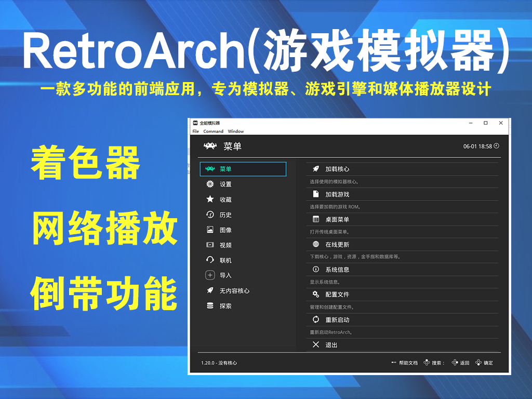Screen dimensions: 532x399
Task: Click the 视频 sidebar label
Action: click(225, 245)
